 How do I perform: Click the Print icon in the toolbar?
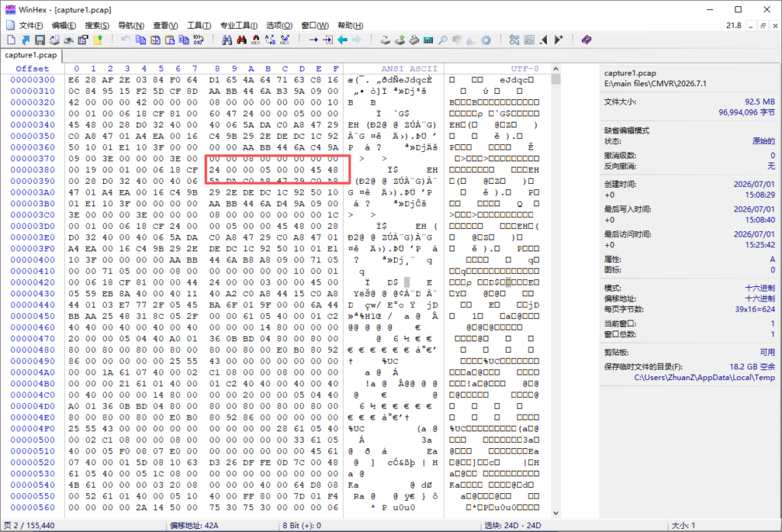coord(68,40)
